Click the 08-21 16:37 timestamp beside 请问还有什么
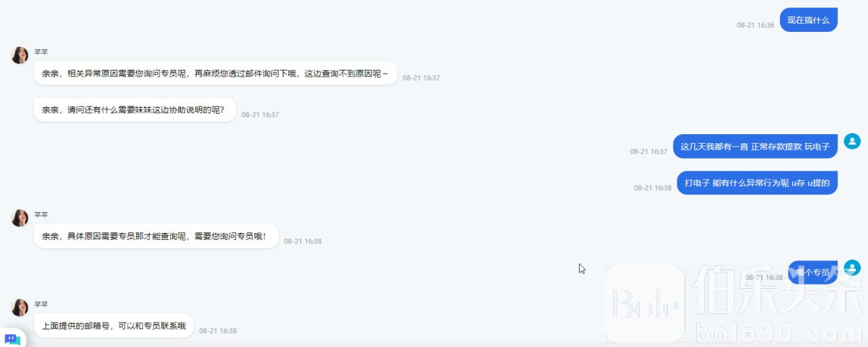868x347 pixels. (260, 115)
